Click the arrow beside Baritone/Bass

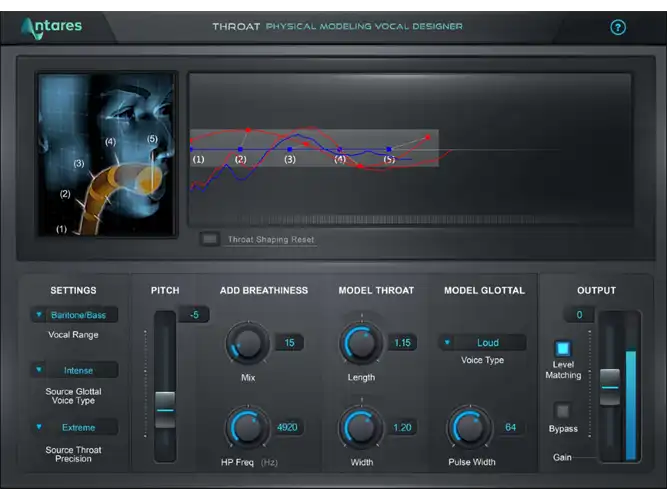(x=39, y=314)
